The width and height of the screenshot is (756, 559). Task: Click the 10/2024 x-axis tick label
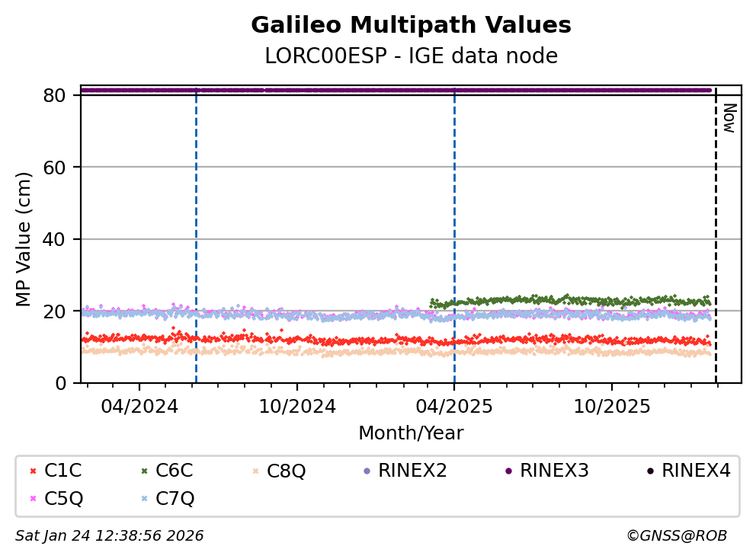(297, 406)
